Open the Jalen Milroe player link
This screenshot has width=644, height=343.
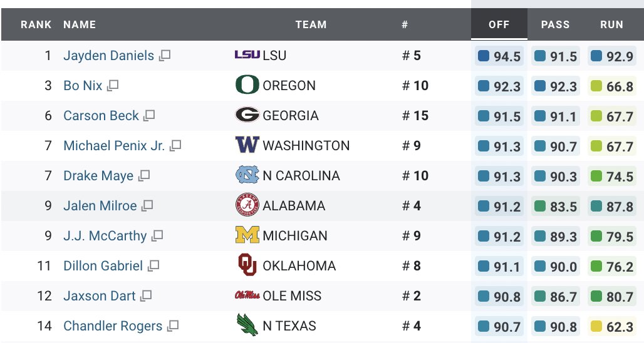100,205
